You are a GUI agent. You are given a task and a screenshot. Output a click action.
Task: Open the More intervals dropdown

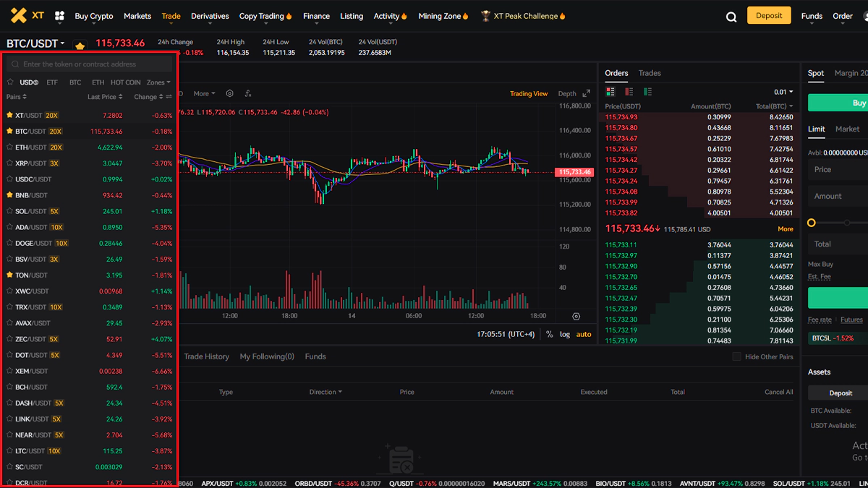point(205,93)
